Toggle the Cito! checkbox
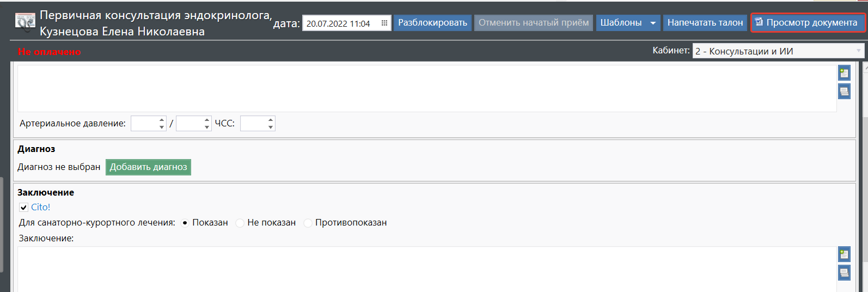This screenshot has height=292, width=868. coord(23,207)
